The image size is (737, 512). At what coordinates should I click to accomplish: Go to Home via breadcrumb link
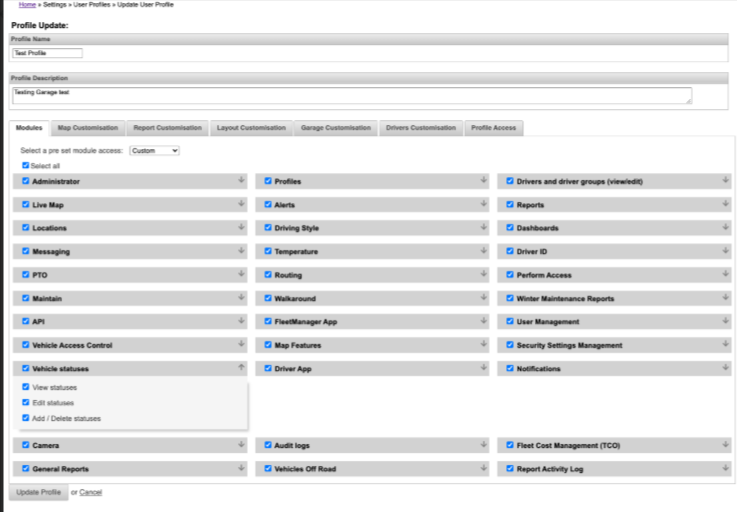click(x=27, y=5)
